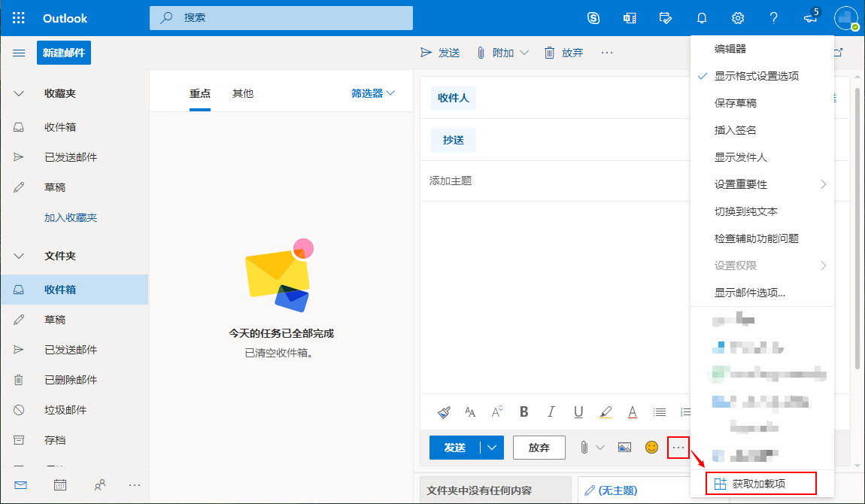Toggle italic formatting
The width and height of the screenshot is (865, 504).
coord(551,412)
